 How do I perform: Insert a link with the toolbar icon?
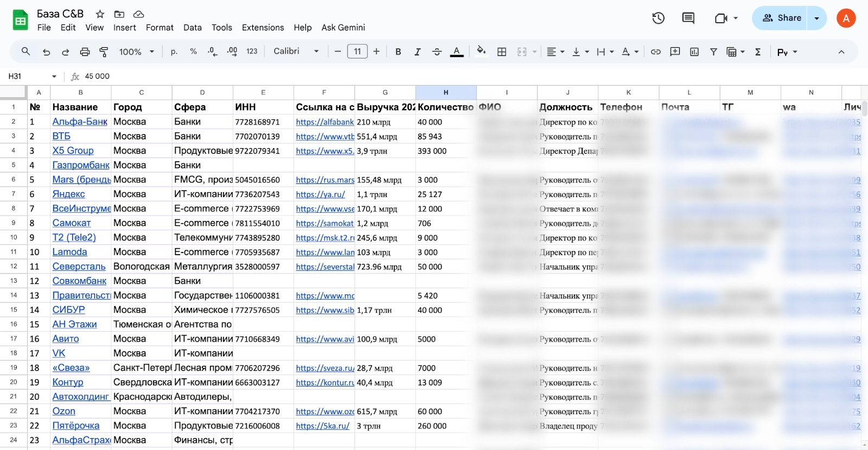coord(656,52)
